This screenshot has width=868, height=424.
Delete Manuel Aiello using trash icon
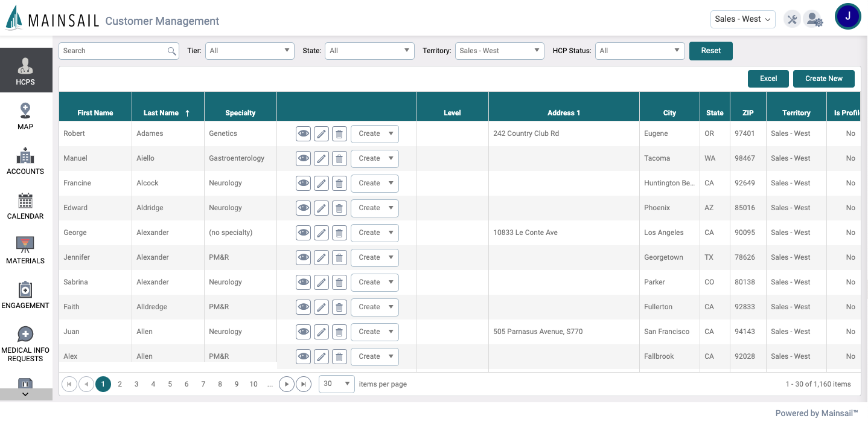coord(340,158)
